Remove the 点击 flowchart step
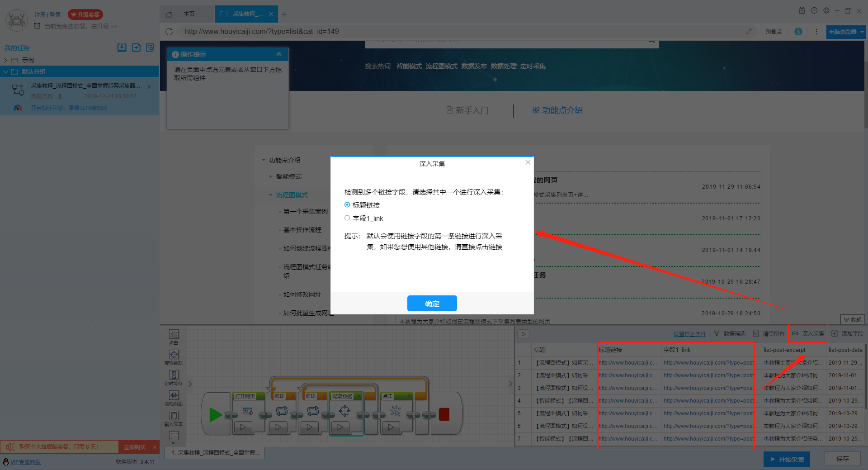 (x=409, y=396)
